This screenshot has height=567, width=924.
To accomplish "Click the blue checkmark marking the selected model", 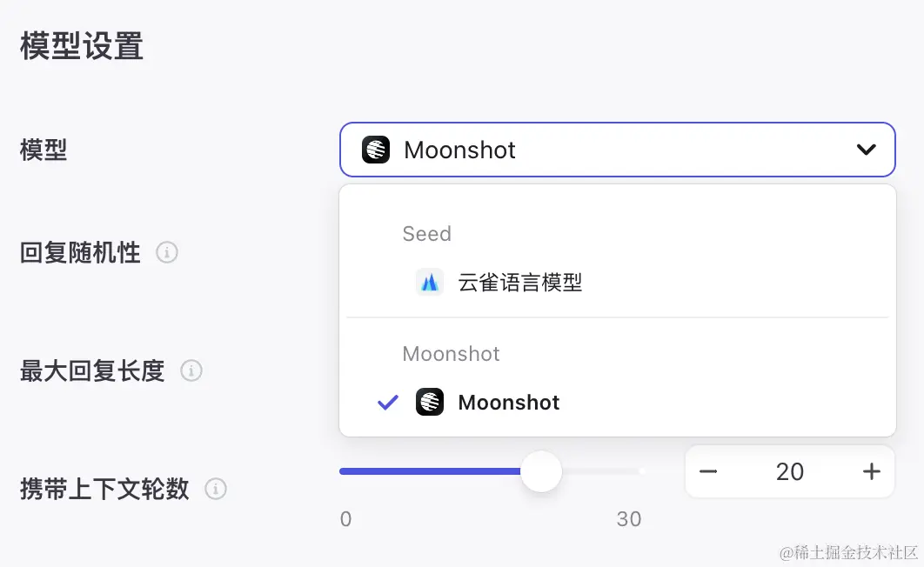I will tap(388, 402).
